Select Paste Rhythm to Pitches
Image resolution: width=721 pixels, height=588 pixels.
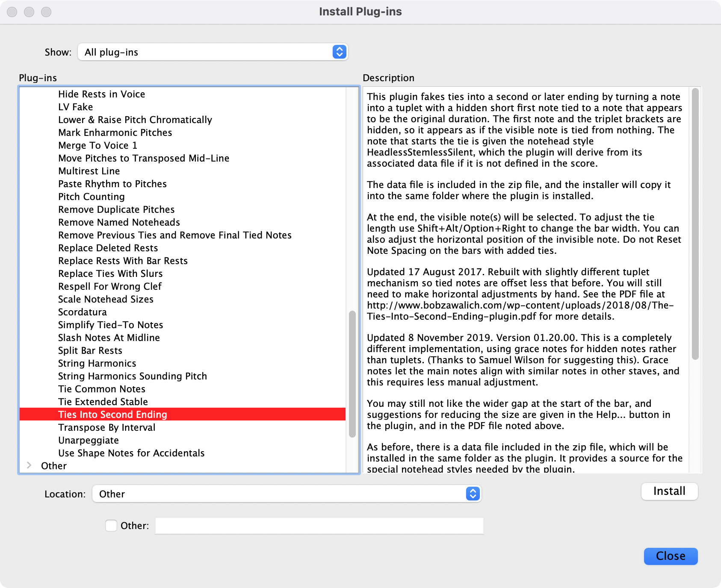112,184
